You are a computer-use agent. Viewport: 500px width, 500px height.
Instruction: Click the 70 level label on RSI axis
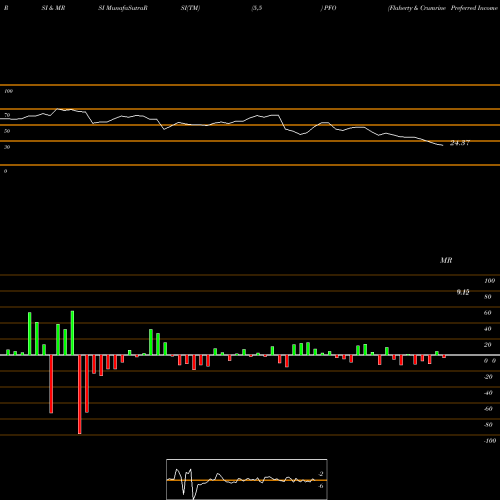pyautogui.click(x=7, y=115)
